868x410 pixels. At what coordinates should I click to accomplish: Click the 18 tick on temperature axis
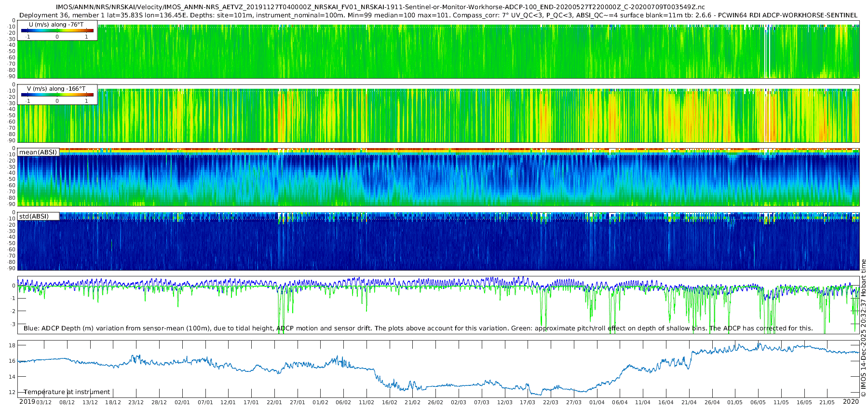(13, 345)
